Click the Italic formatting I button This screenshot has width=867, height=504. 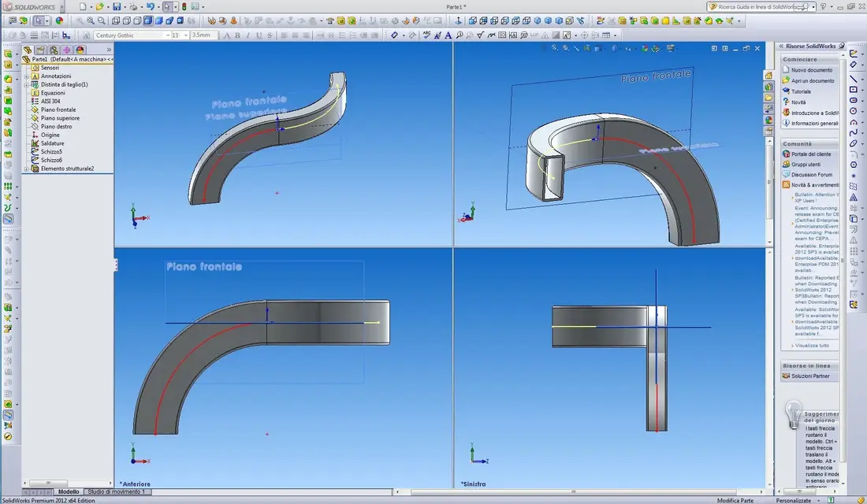(248, 35)
